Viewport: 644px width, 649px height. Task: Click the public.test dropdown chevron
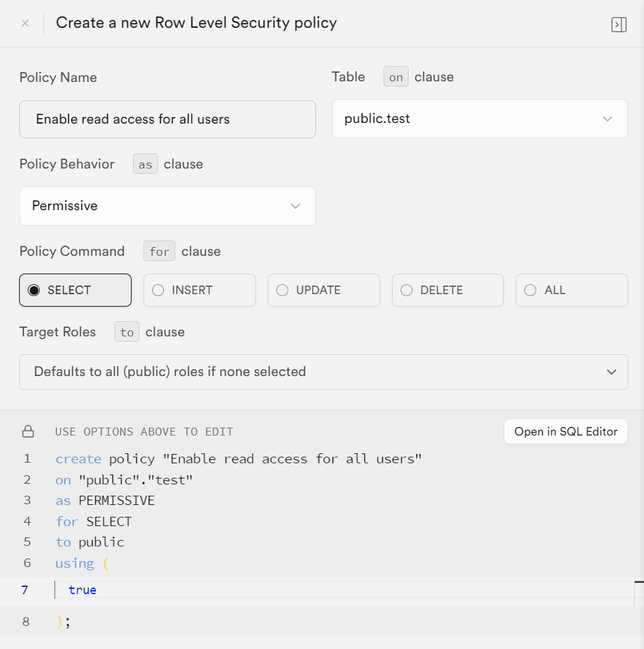[607, 119]
